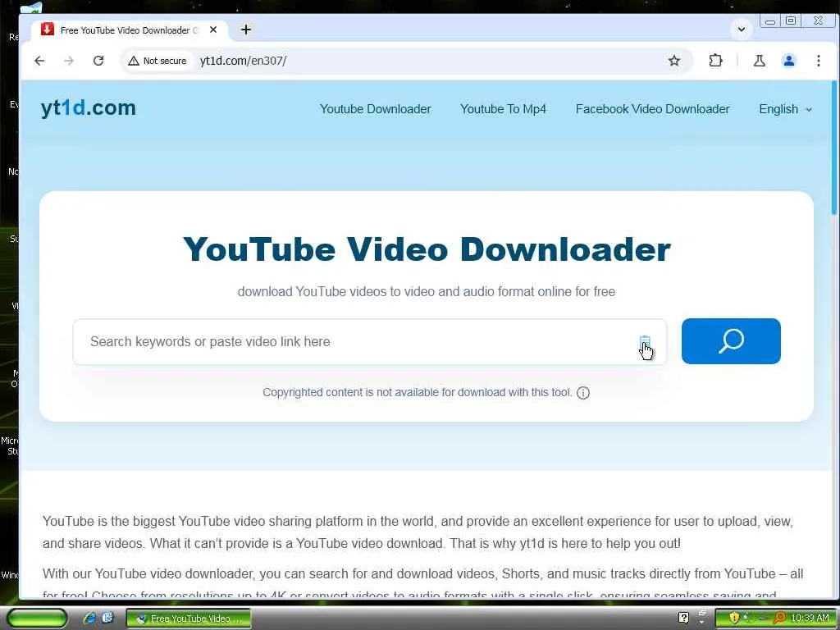Image resolution: width=840 pixels, height=630 pixels.
Task: Select the Free YouTube Video taskbar button
Action: (188, 619)
